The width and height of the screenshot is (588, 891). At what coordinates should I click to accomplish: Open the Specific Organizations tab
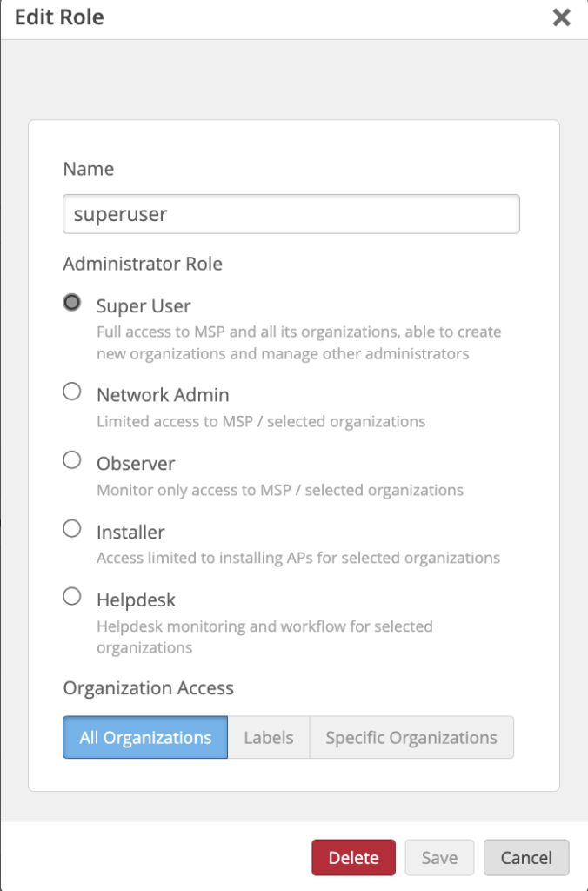(x=411, y=737)
